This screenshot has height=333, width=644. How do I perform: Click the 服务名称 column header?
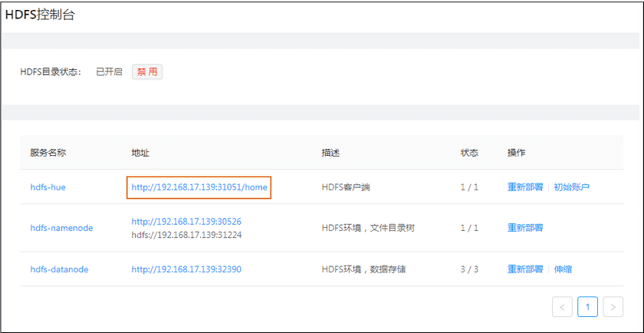(48, 153)
